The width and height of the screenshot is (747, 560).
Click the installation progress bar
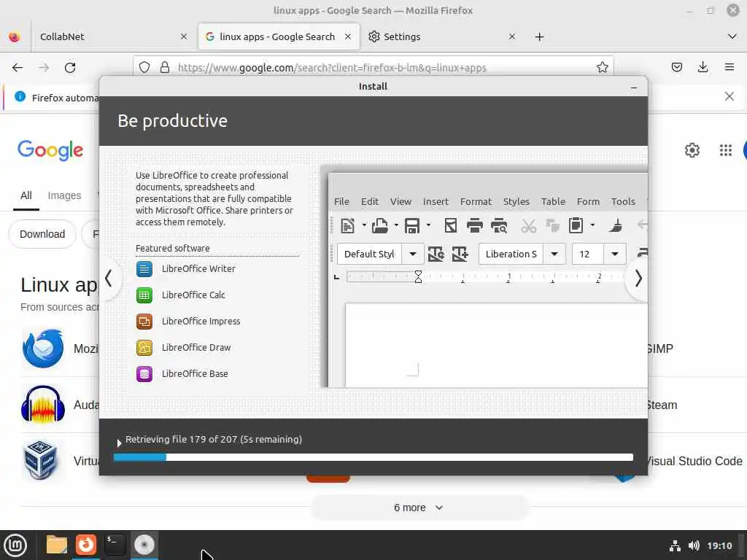(x=373, y=457)
